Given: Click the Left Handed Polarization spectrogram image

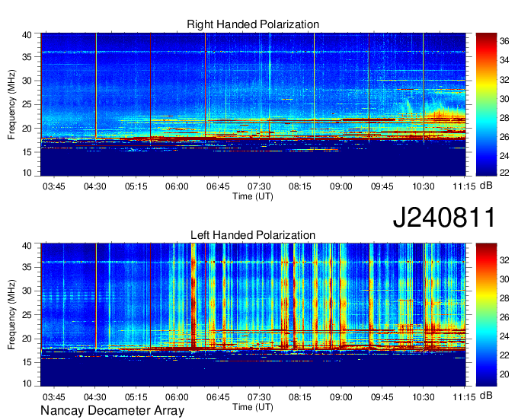Looking at the screenshot, I should 253,315.
